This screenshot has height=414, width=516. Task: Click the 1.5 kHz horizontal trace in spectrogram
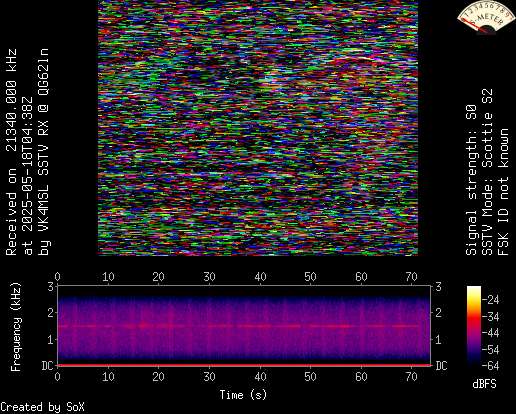[244, 326]
